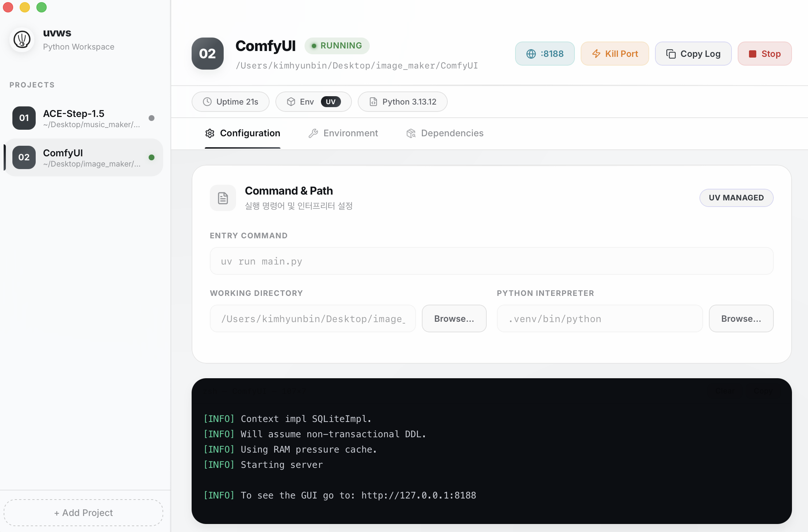Click the green status dot of ComfyUI
This screenshot has height=532, width=808.
point(152,157)
